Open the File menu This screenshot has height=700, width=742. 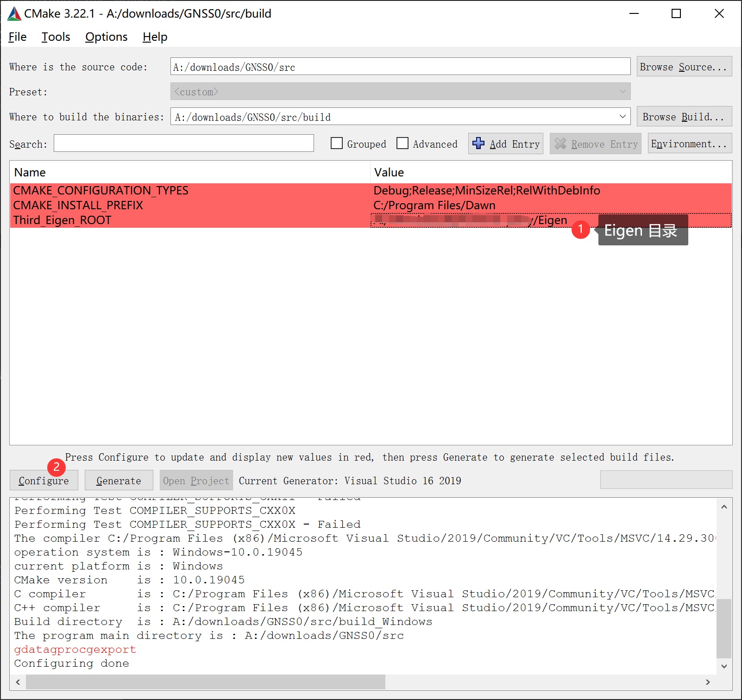pyautogui.click(x=18, y=37)
